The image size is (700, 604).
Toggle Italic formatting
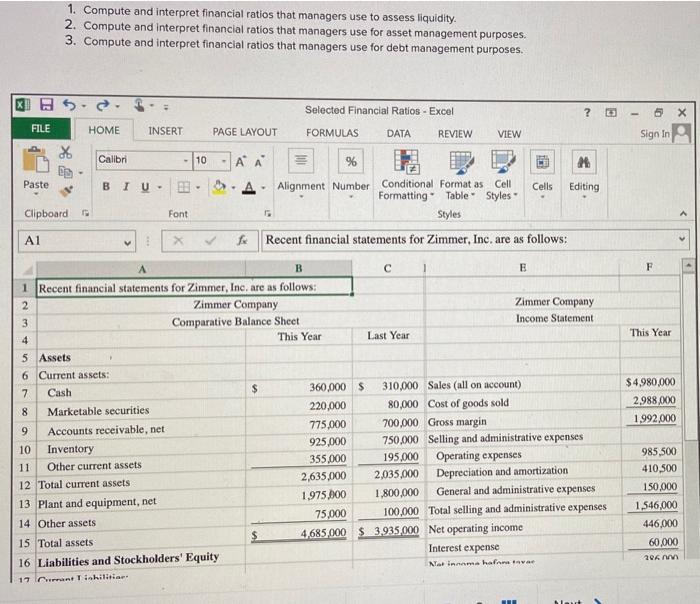(x=126, y=187)
